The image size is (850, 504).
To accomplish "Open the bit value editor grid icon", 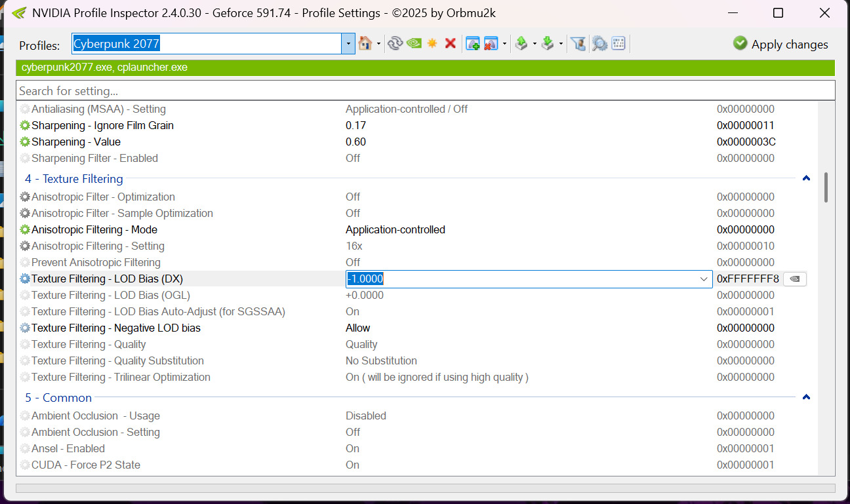I will coord(618,44).
